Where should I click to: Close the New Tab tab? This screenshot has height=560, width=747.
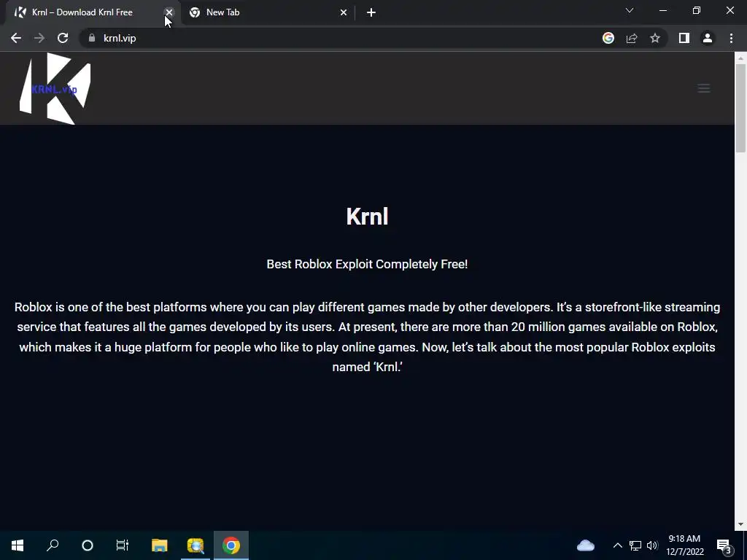[344, 12]
